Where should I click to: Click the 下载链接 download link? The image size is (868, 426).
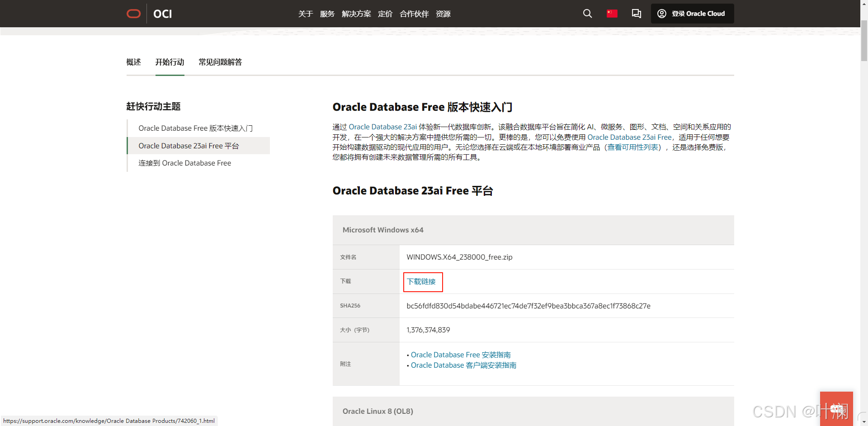tap(422, 281)
